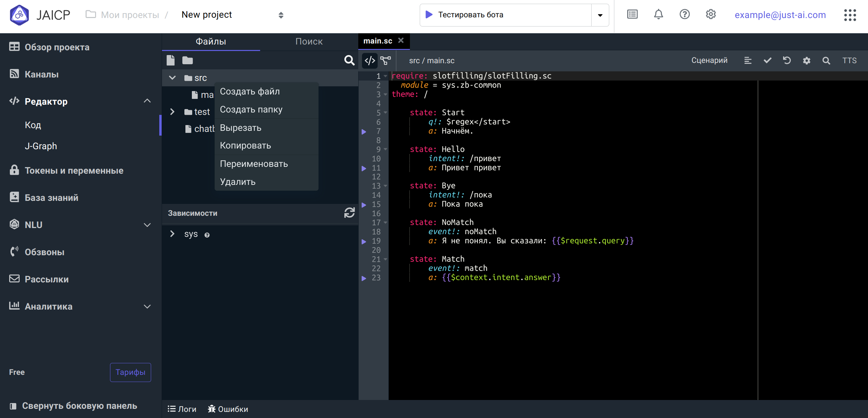Click the new folder icon in files panel

coord(187,60)
